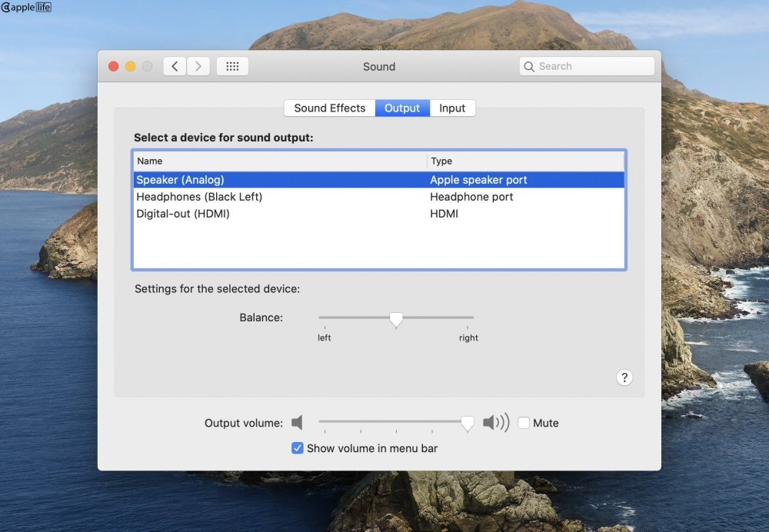The image size is (769, 532).
Task: Choose Digital-out (HDMI) device
Action: point(378,214)
